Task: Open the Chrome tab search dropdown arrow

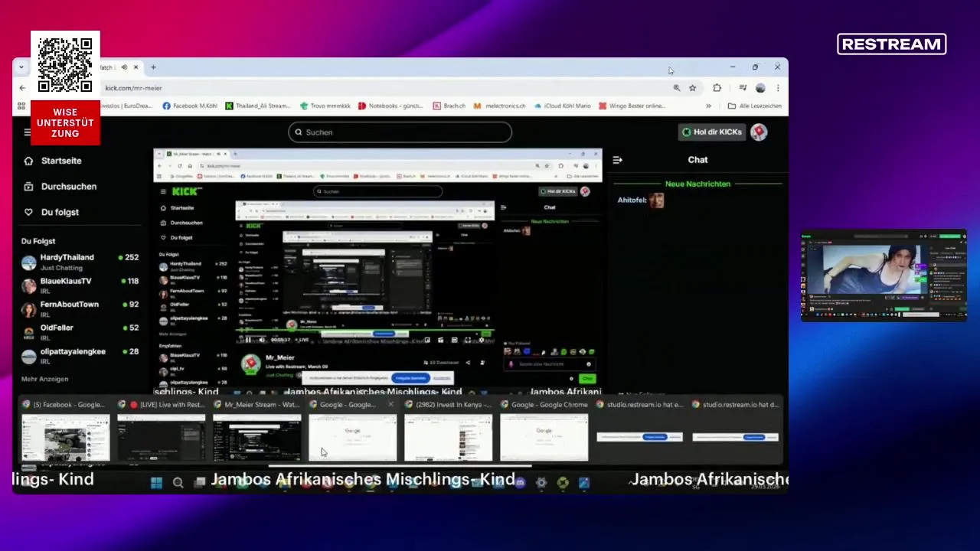Action: pos(21,67)
